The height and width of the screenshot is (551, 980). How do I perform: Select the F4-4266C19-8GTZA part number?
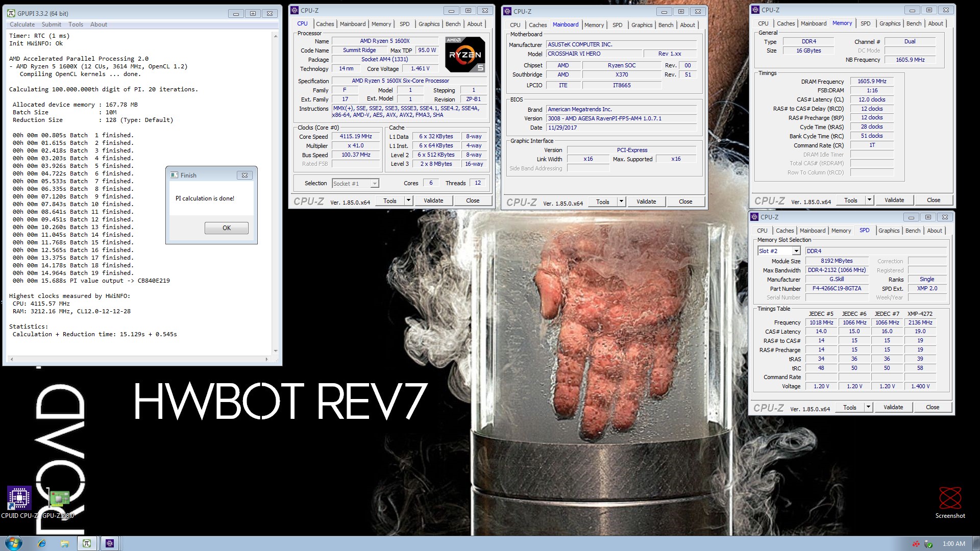tap(837, 288)
